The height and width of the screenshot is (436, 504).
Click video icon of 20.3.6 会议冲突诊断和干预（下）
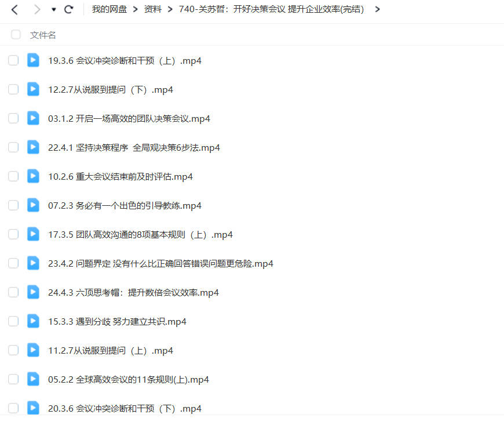33,408
